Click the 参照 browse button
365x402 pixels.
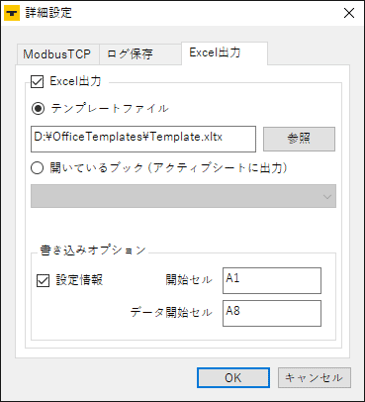click(x=299, y=139)
